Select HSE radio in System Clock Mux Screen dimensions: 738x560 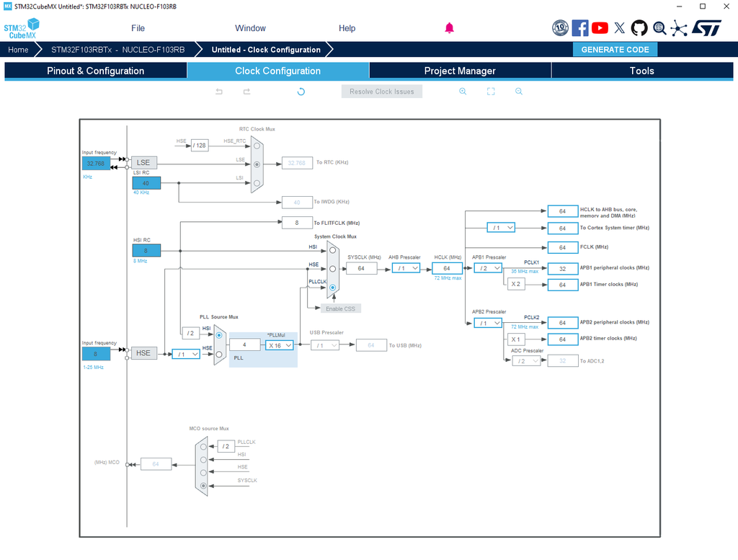click(333, 269)
